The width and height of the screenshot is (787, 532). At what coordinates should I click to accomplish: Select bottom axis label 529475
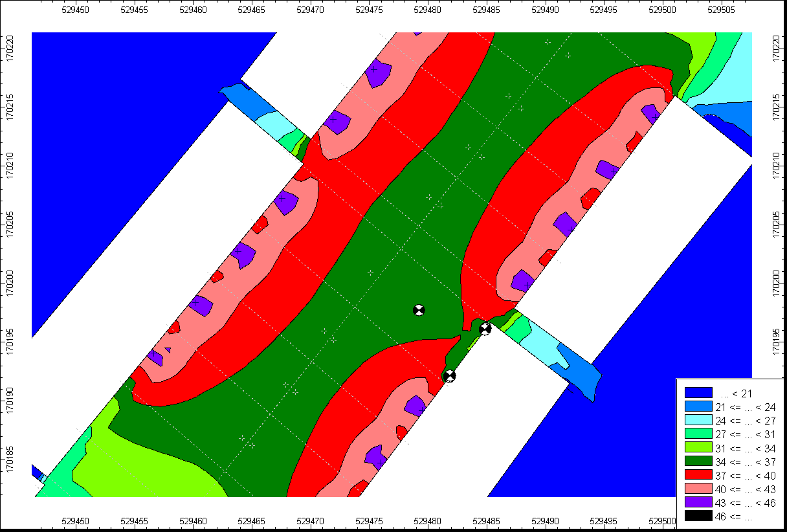[370, 520]
